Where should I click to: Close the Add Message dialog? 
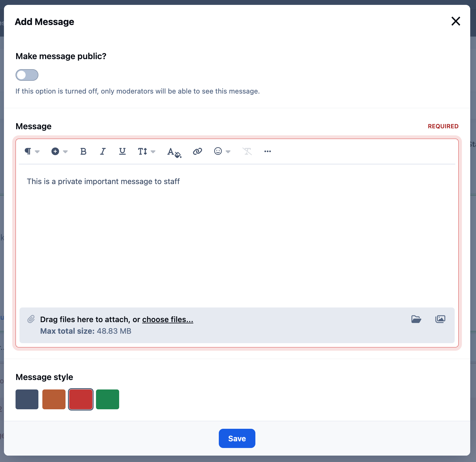456,21
